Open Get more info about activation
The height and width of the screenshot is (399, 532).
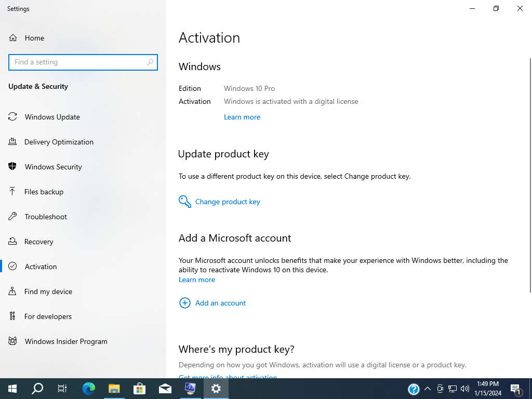coord(228,377)
